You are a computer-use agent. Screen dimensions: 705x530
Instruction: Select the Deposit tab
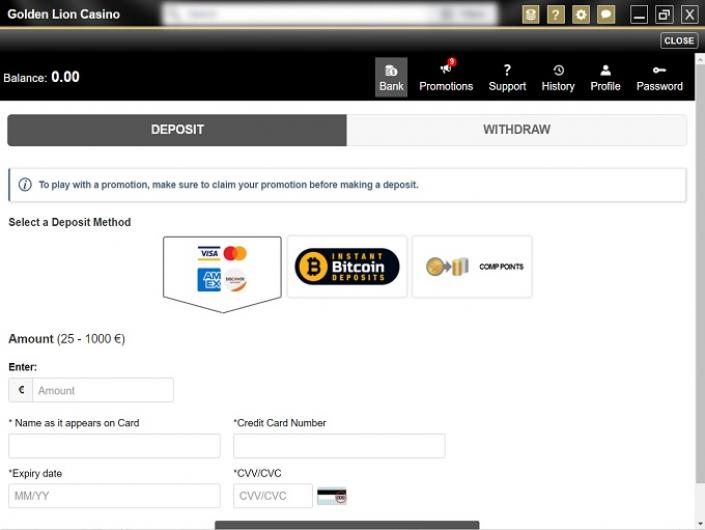click(x=177, y=130)
